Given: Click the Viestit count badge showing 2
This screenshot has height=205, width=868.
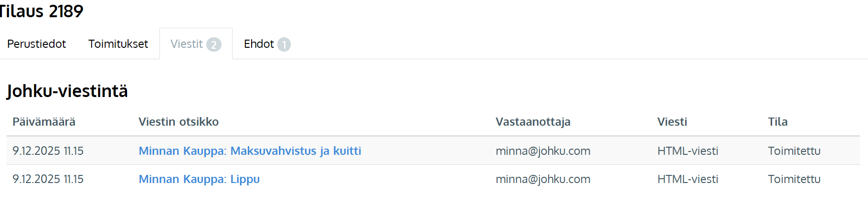Looking at the screenshot, I should 214,44.
